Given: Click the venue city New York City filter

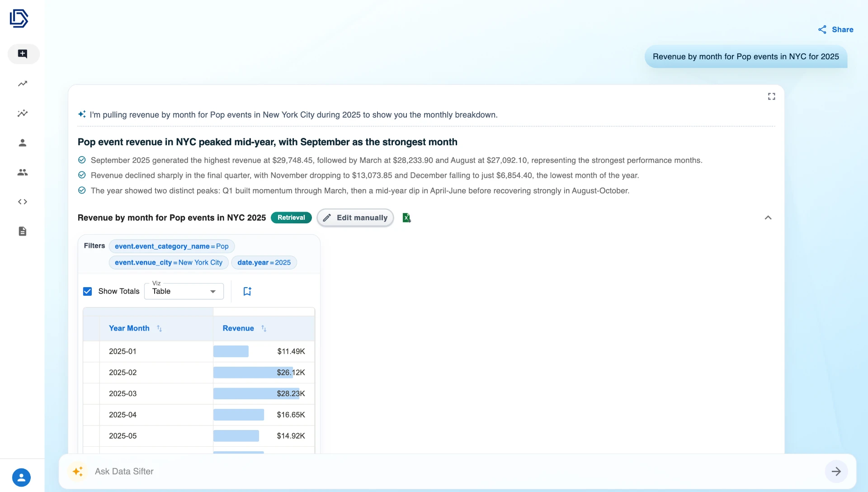Looking at the screenshot, I should pyautogui.click(x=169, y=263).
